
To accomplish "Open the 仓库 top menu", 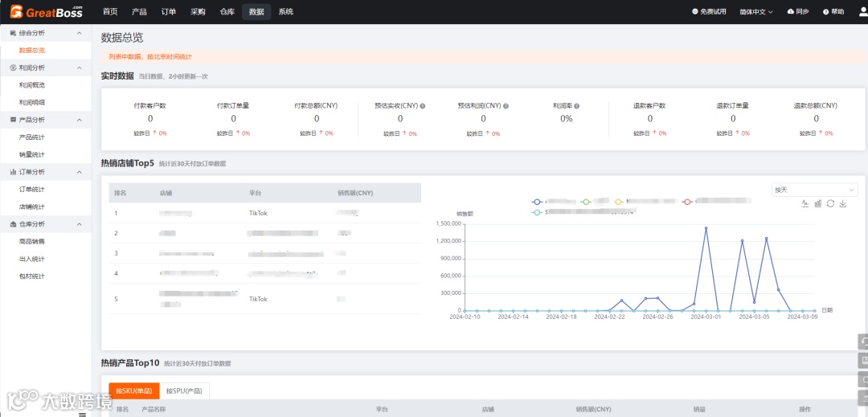I will (227, 11).
